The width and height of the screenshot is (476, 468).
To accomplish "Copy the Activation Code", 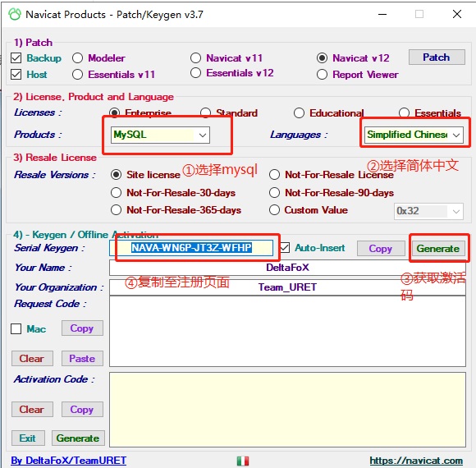I will coord(82,410).
